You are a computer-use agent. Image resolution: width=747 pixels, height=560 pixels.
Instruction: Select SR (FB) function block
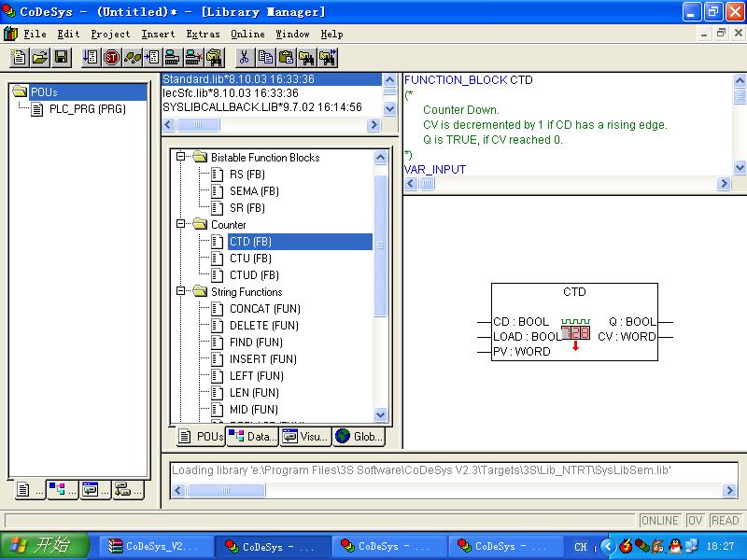tap(247, 207)
